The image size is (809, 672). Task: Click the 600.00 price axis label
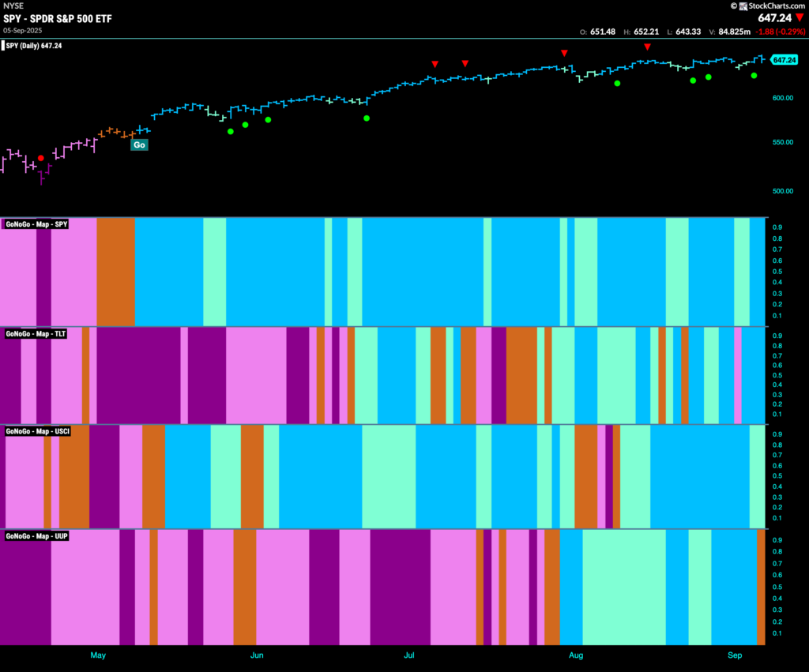(x=783, y=98)
